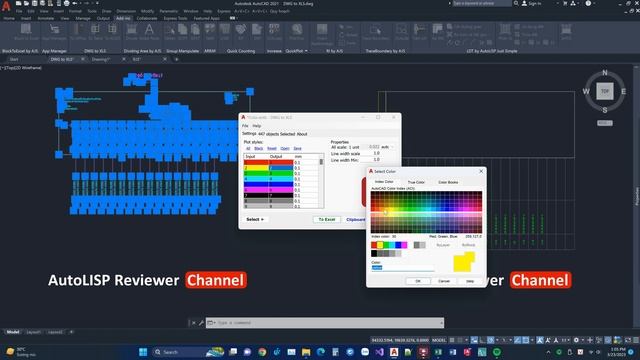The image size is (640, 360).
Task: Click the Word icon in the taskbar
Action: [x=453, y=352]
